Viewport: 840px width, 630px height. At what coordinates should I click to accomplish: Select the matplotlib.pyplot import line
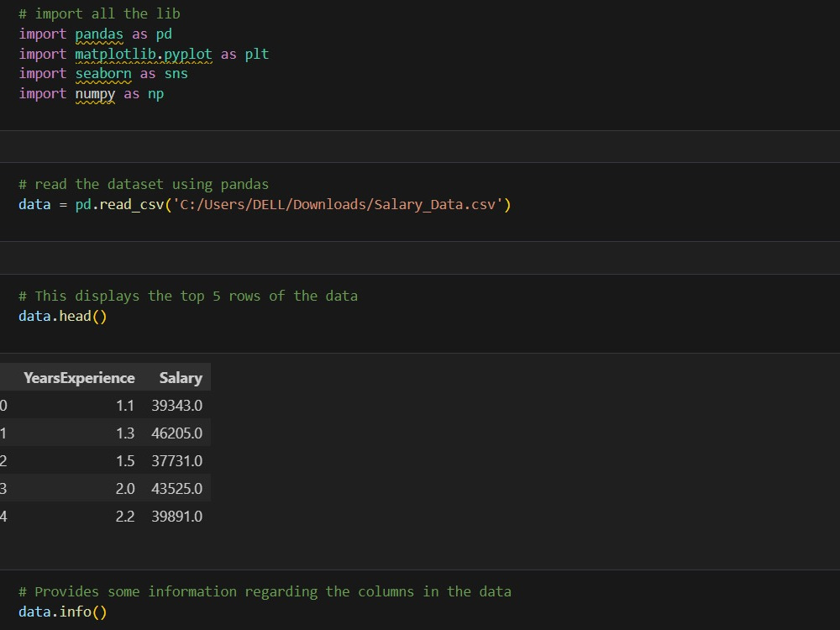pyautogui.click(x=143, y=54)
